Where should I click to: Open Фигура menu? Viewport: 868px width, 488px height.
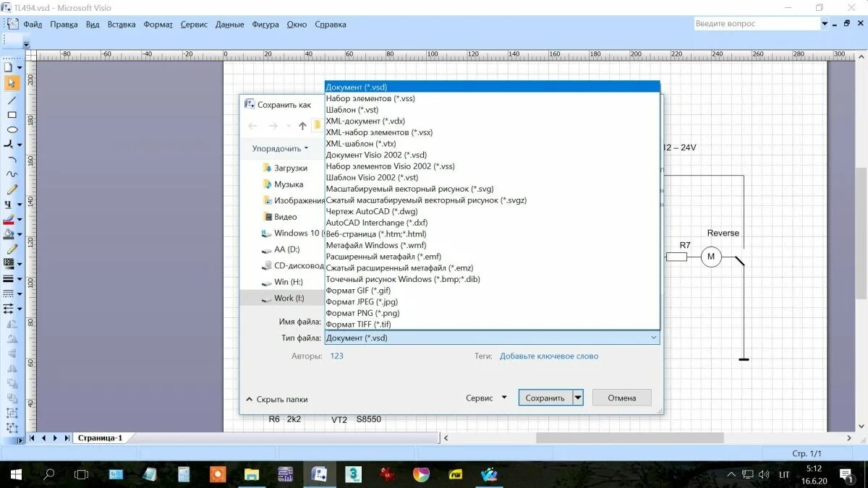coord(265,24)
